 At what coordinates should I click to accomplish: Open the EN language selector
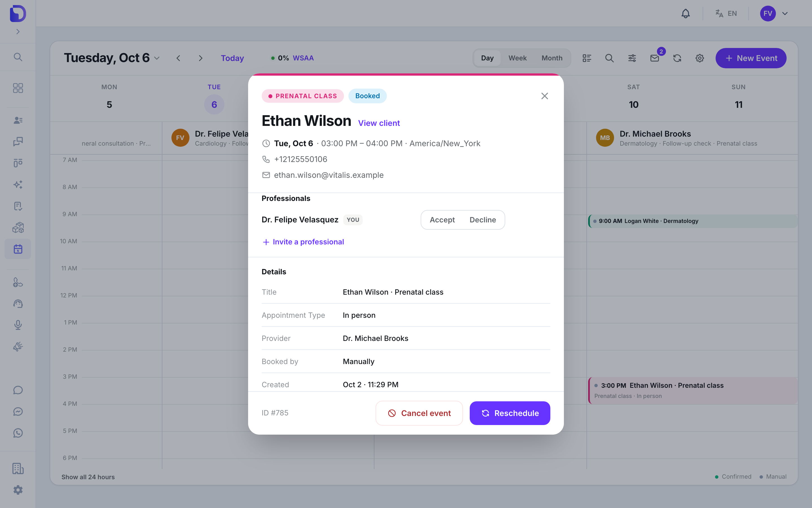click(x=726, y=14)
